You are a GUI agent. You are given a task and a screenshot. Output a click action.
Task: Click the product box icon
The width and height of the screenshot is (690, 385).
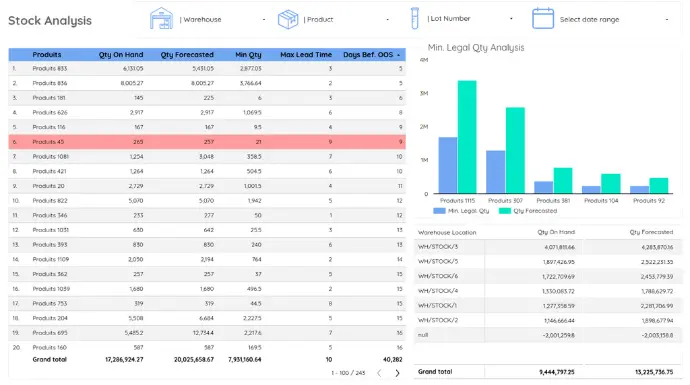pyautogui.click(x=288, y=19)
